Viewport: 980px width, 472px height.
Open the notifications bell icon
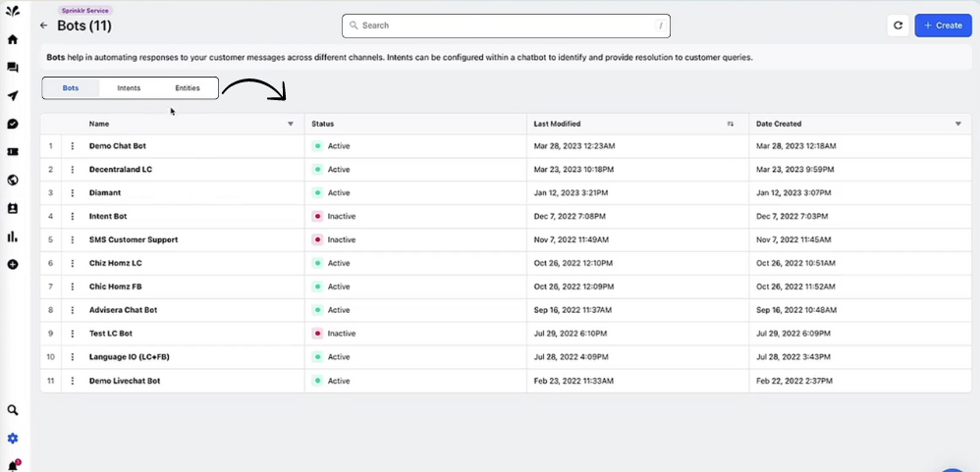coord(13,466)
